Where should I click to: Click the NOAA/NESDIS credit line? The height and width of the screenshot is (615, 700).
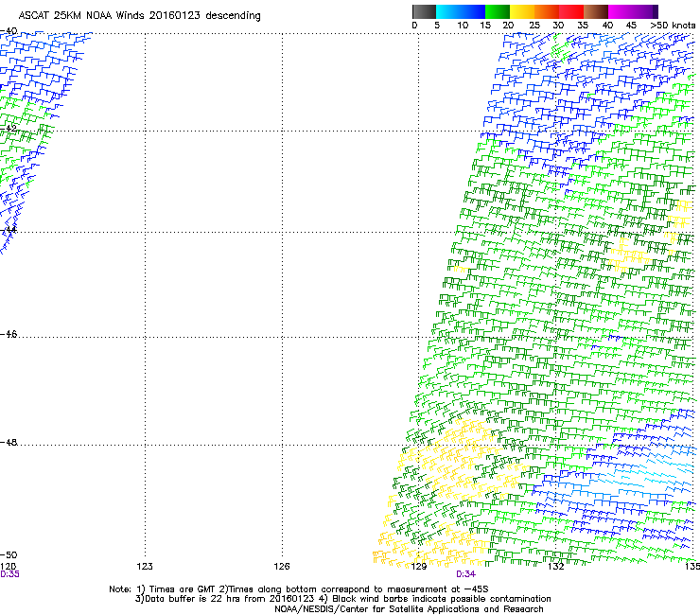click(x=409, y=609)
